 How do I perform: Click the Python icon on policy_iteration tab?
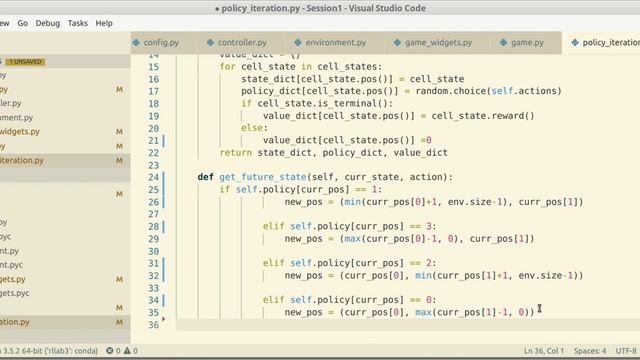click(x=575, y=42)
